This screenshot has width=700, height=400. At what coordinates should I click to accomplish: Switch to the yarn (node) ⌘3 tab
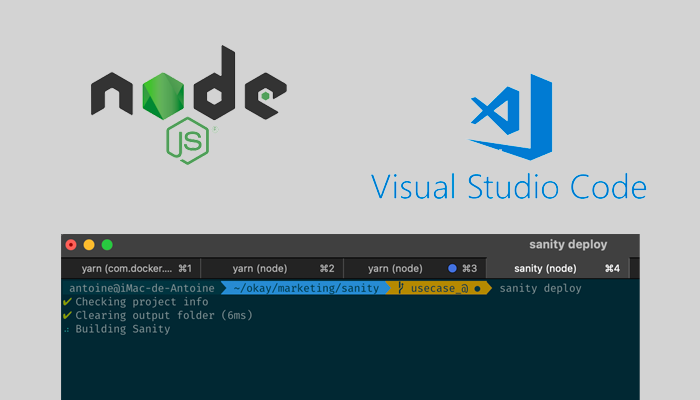pyautogui.click(x=415, y=268)
